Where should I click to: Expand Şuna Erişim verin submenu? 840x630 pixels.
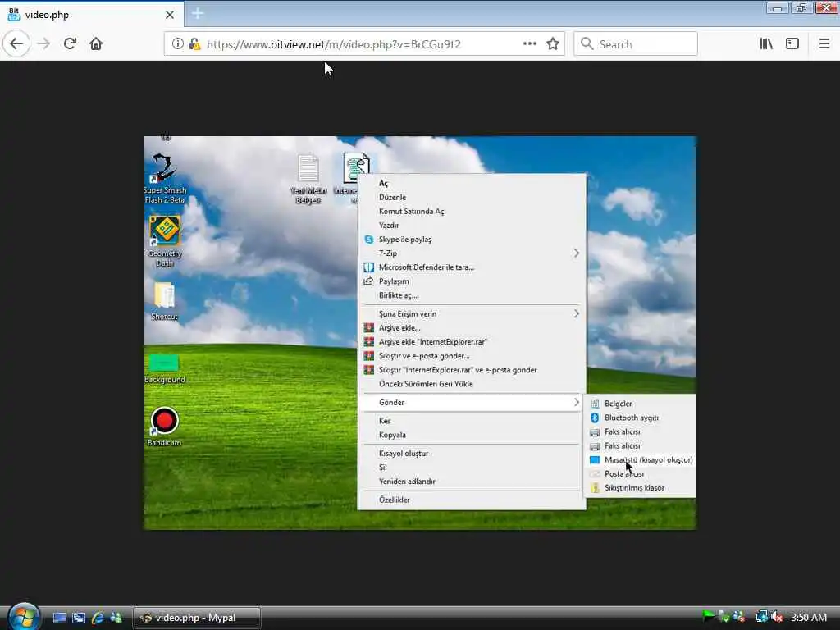472,313
